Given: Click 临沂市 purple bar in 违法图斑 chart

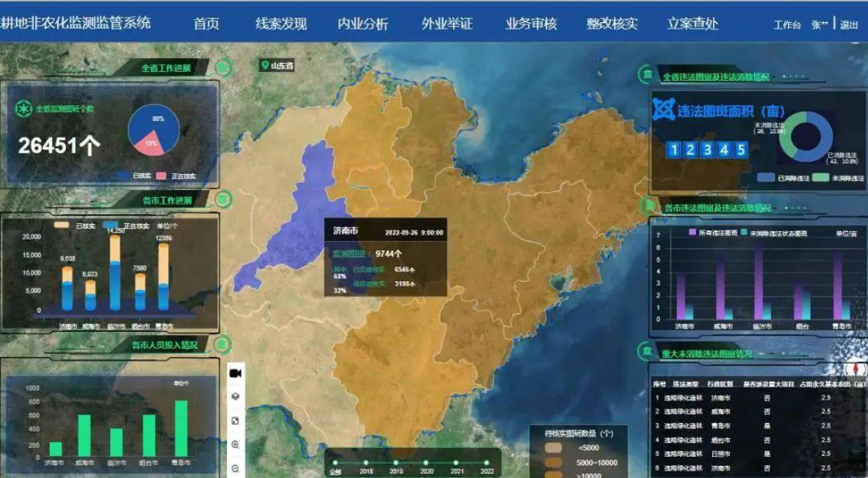Looking at the screenshot, I should pyautogui.click(x=759, y=283).
